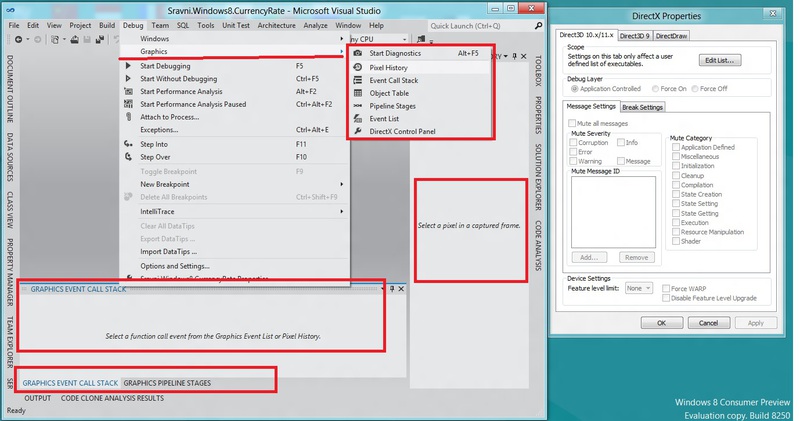
Task: Click in the Quick Launch search field
Action: tap(480, 26)
